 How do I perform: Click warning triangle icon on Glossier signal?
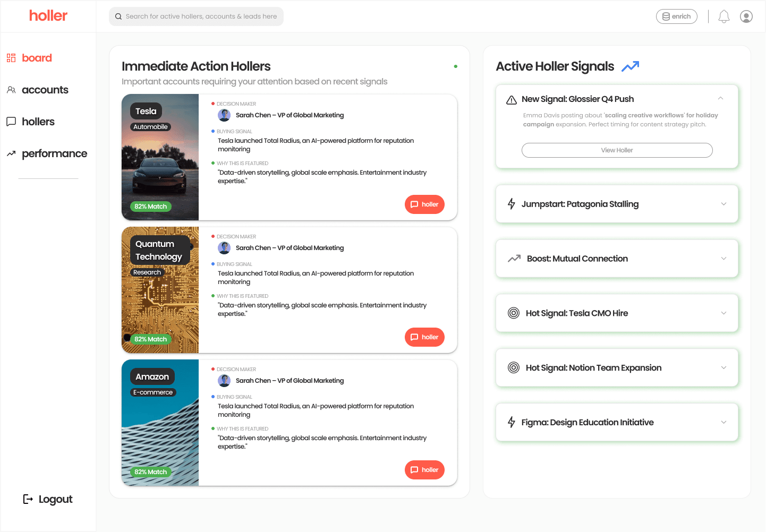click(x=512, y=100)
